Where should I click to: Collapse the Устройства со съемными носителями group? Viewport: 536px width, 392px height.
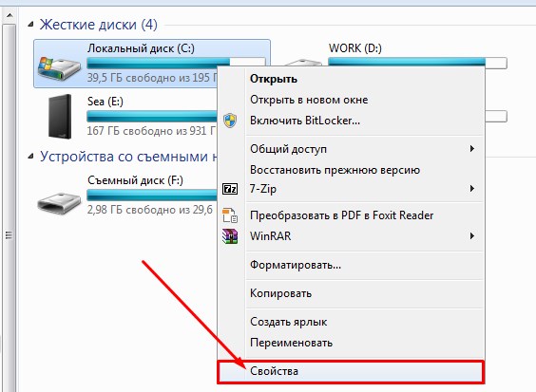30,157
